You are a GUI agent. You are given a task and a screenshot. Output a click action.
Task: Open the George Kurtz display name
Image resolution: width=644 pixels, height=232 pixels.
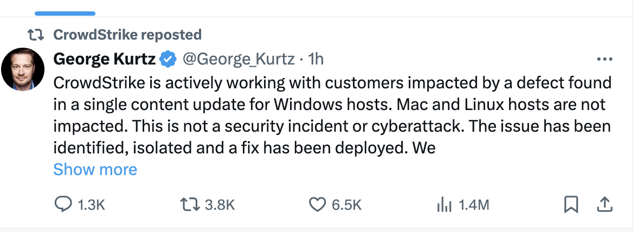click(x=105, y=59)
